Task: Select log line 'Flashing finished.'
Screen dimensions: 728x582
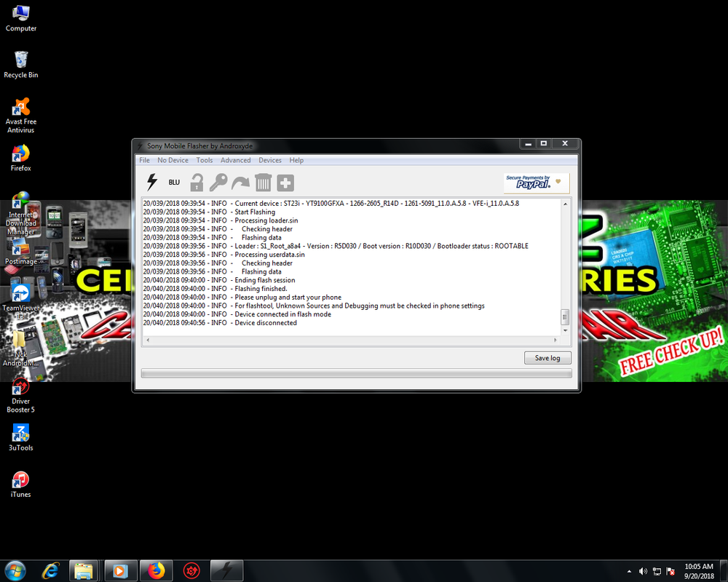Action: point(215,289)
